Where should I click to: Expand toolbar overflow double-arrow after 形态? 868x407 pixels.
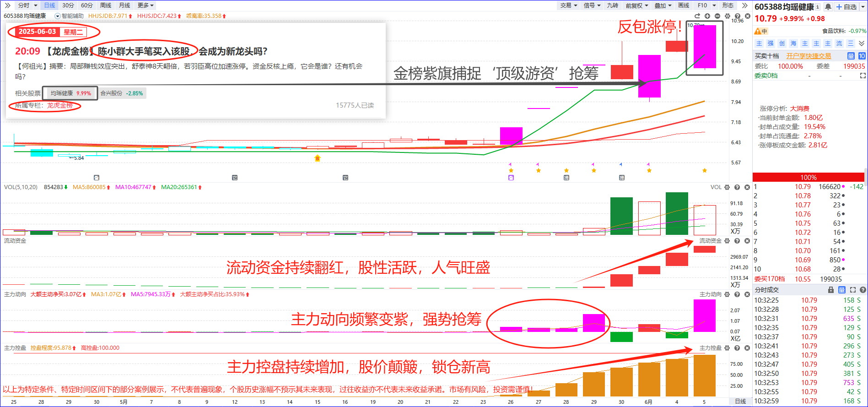(x=744, y=5)
